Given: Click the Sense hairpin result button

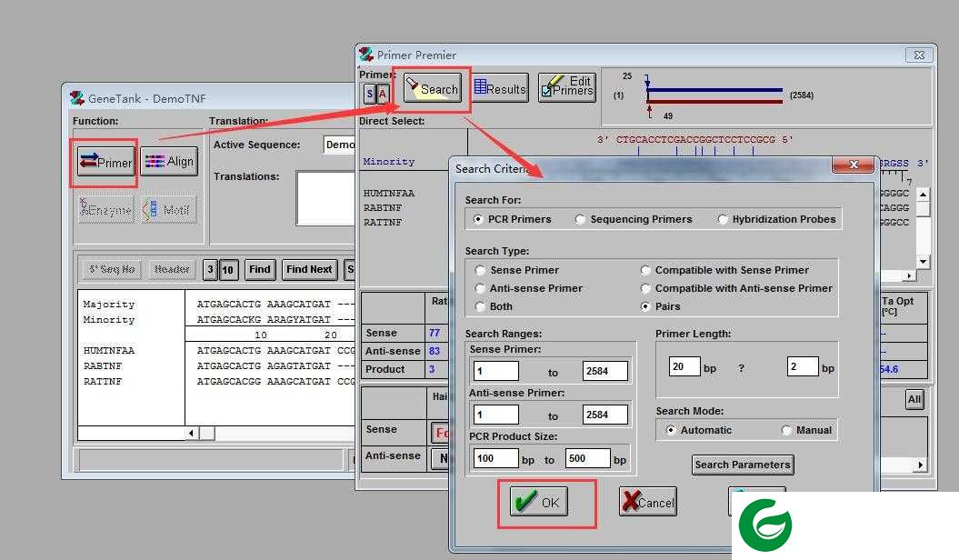Looking at the screenshot, I should 440,433.
